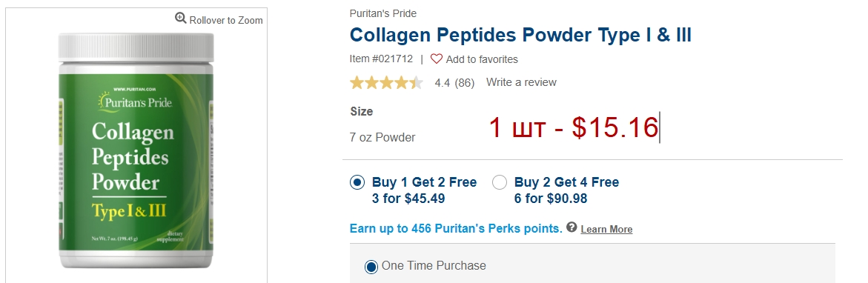Click the Puritan's Pride brand name
Viewport: 868px width, 283px height.
(383, 13)
